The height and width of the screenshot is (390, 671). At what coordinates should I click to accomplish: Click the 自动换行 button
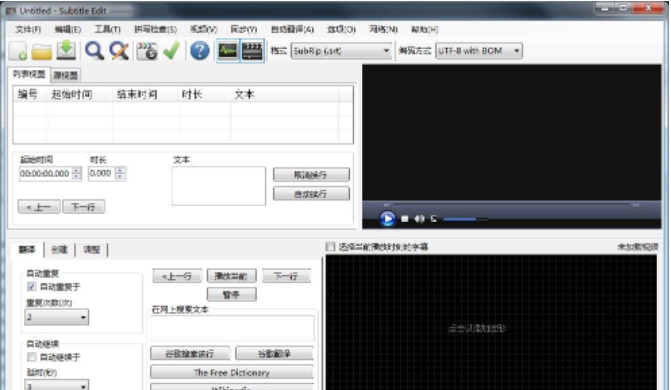(311, 194)
